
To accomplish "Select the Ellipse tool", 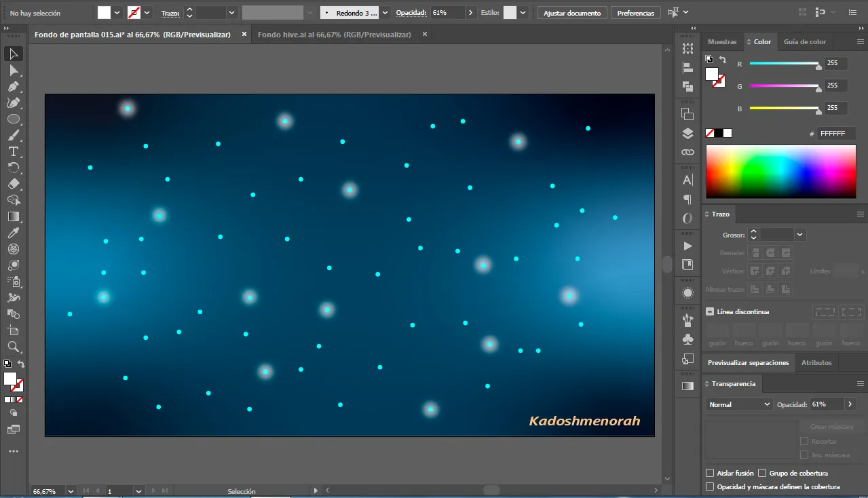I will (x=14, y=119).
